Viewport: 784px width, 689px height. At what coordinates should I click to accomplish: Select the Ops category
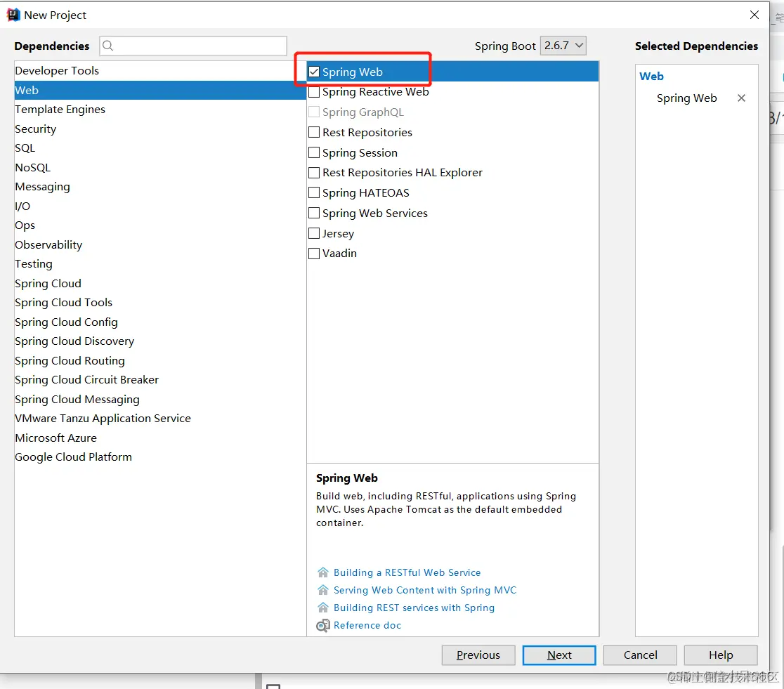pos(160,225)
